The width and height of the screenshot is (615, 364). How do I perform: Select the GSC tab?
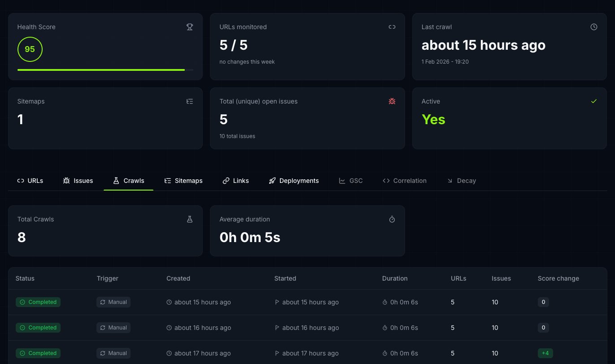click(x=351, y=181)
